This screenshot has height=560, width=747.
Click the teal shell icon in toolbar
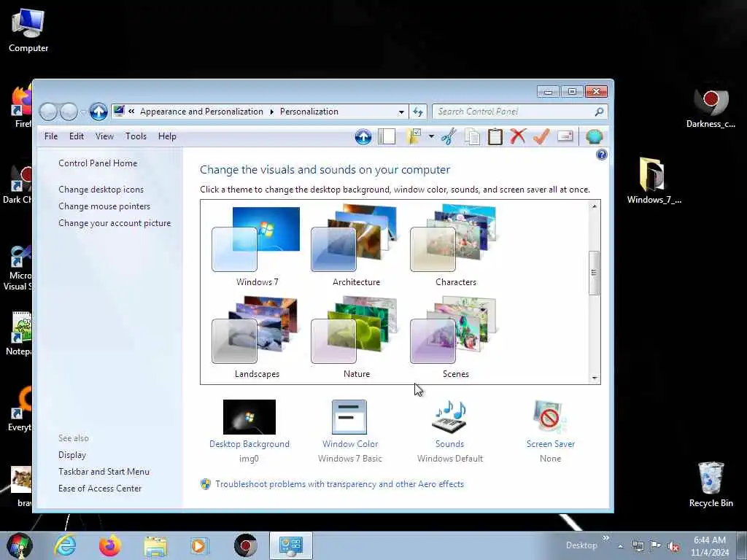[594, 136]
